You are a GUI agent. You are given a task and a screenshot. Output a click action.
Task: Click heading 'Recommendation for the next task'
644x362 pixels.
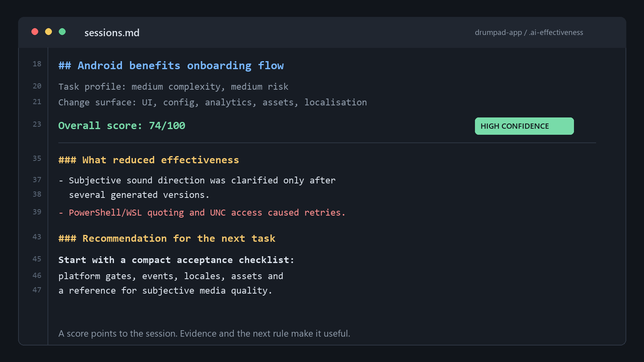point(167,239)
